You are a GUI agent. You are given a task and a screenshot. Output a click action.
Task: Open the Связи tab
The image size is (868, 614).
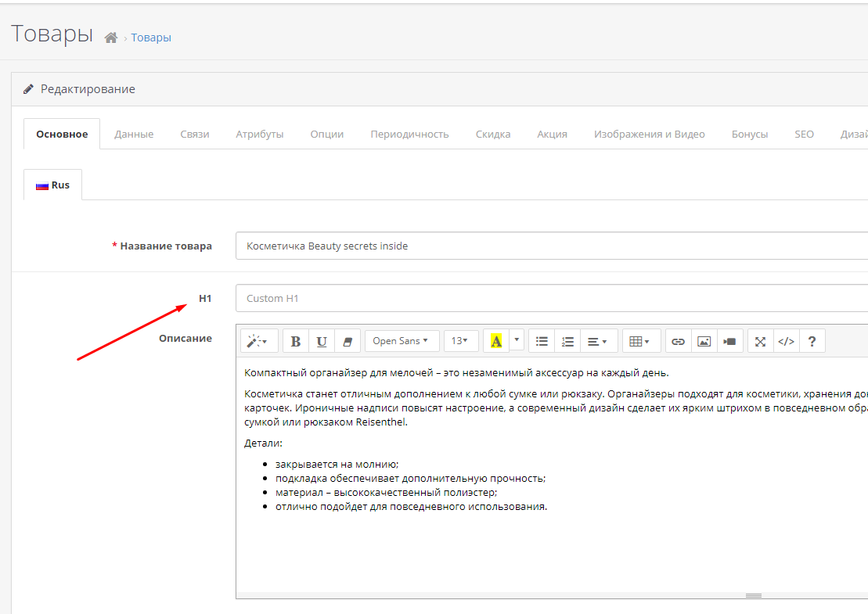195,134
